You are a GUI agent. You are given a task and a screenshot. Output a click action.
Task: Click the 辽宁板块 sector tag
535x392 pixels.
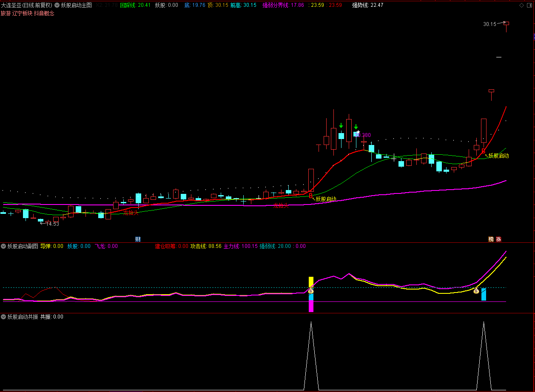click(23, 13)
